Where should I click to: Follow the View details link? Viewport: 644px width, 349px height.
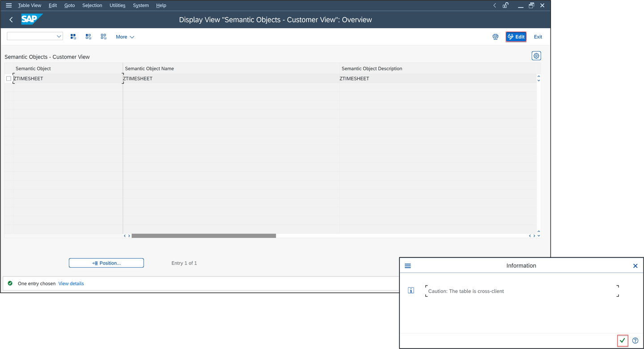click(x=71, y=283)
